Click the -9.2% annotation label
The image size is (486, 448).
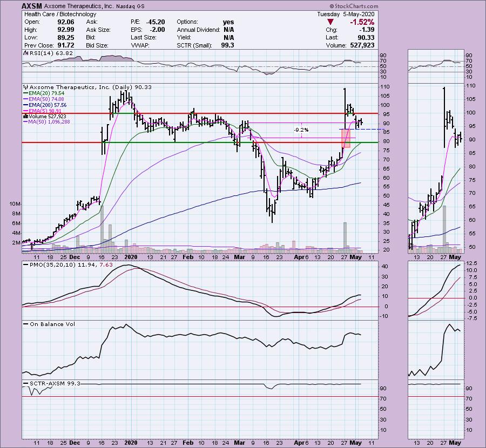(301, 130)
